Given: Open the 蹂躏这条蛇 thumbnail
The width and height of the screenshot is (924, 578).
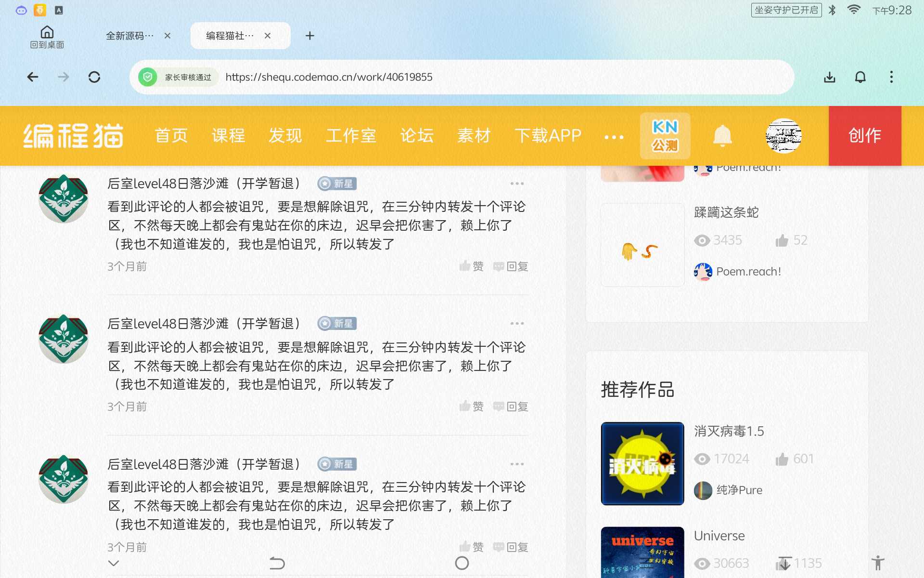Looking at the screenshot, I should 642,245.
